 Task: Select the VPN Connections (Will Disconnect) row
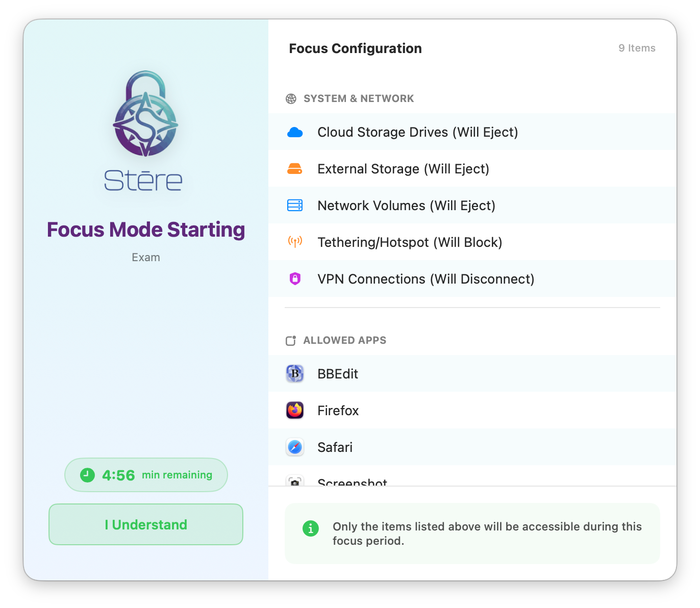[472, 279]
